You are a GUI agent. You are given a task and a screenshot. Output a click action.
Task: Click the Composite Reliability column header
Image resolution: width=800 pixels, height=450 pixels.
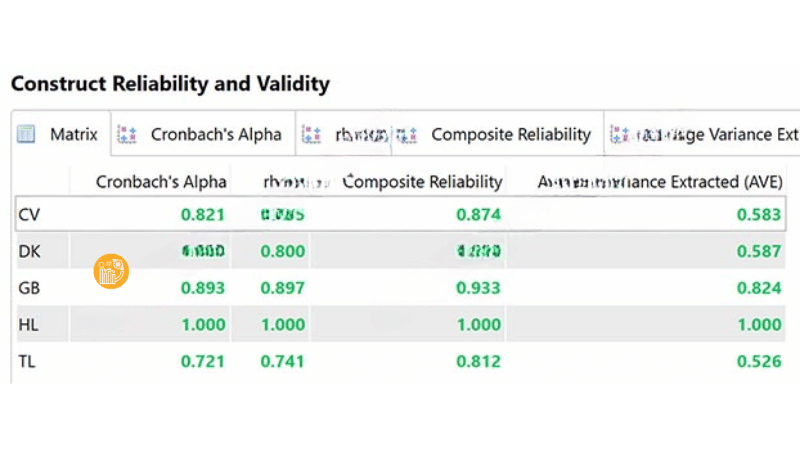tap(422, 182)
